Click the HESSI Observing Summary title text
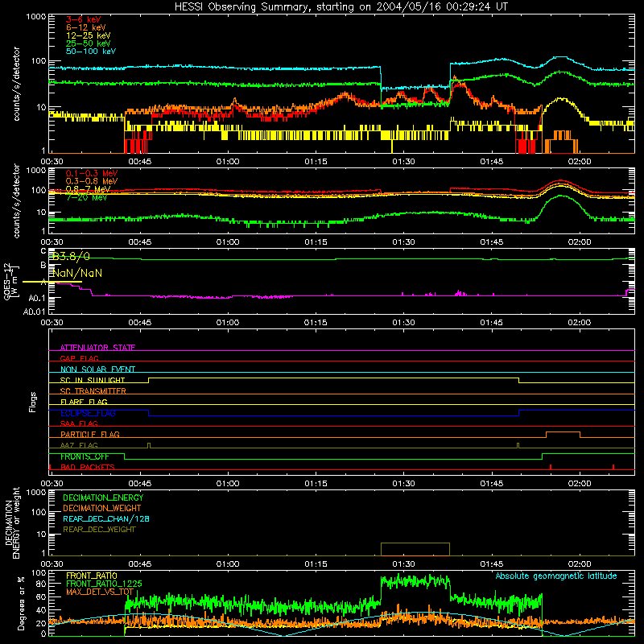Viewport: 644px width, 644px height. [341, 7]
